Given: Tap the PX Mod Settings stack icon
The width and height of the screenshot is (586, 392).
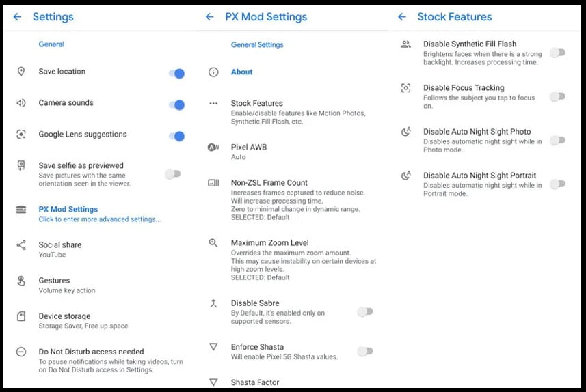Looking at the screenshot, I should coord(21,210).
